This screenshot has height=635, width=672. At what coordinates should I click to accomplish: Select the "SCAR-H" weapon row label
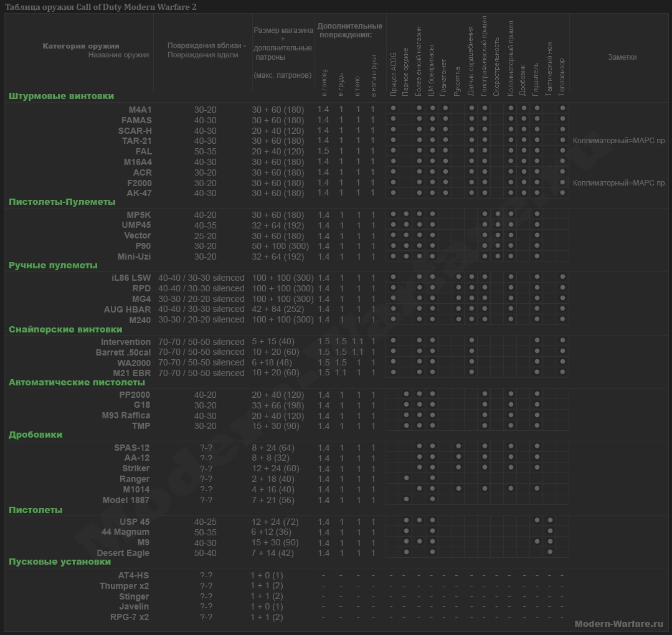(x=135, y=131)
